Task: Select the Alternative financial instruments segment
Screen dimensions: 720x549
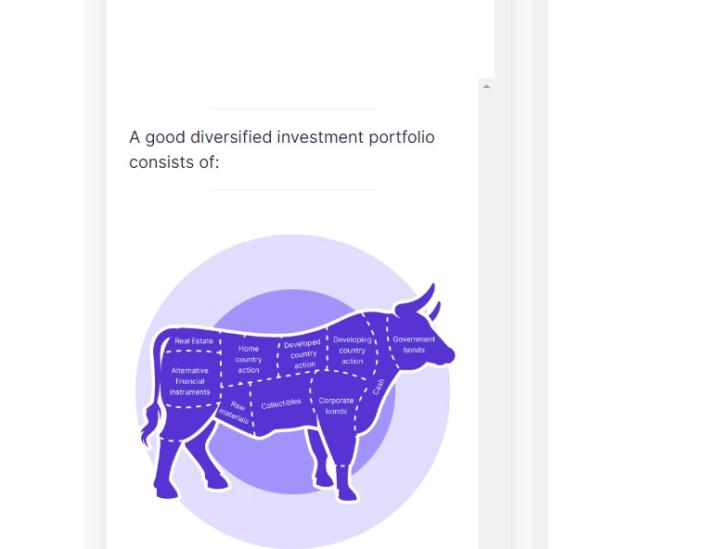Action: [x=189, y=381]
